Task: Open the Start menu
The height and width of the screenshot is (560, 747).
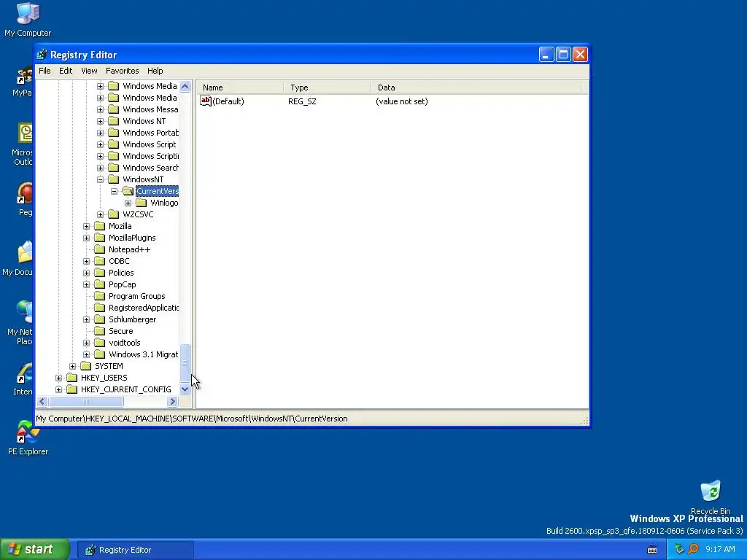Action: coord(34,550)
